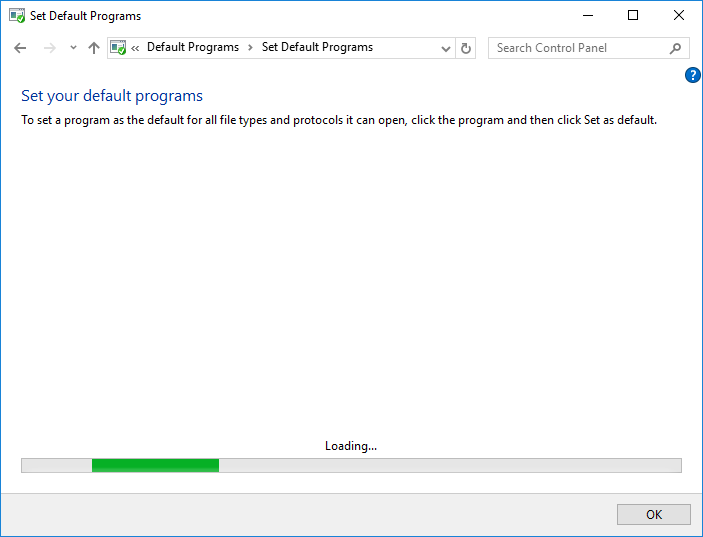The height and width of the screenshot is (537, 703).
Task: Select the Set Default Programs breadcrumb
Action: [x=317, y=48]
